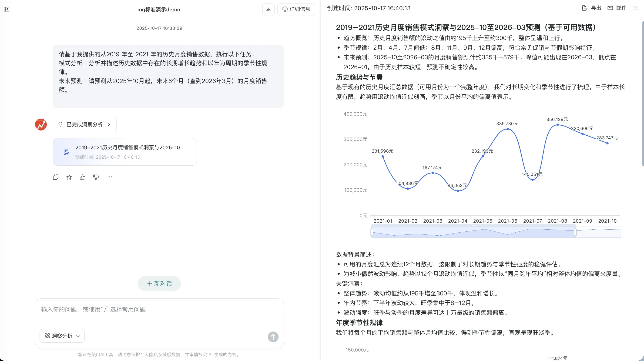Open the more options ellipsis menu
The width and height of the screenshot is (644, 361).
(x=110, y=177)
